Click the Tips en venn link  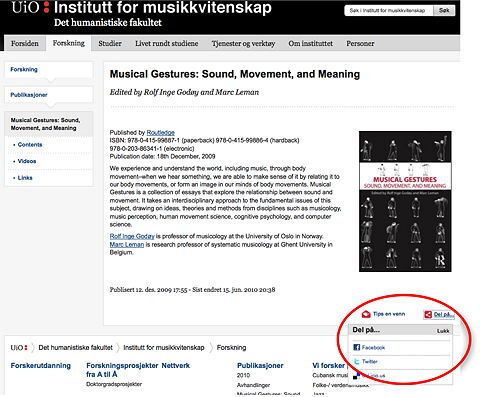pos(389,314)
